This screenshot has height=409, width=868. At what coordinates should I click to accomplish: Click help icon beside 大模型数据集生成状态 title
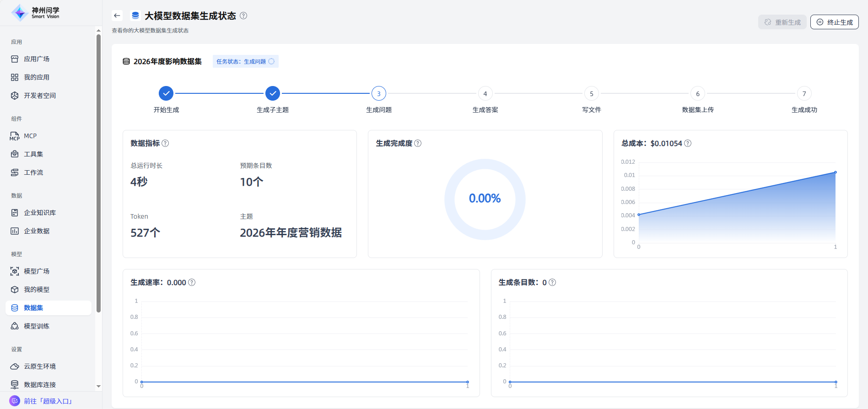(243, 16)
